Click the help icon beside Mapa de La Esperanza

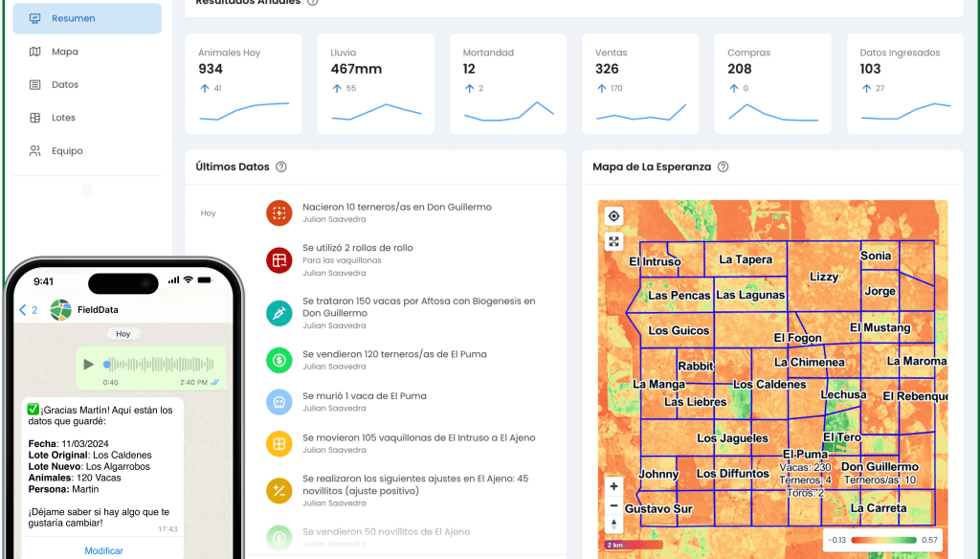pyautogui.click(x=724, y=167)
